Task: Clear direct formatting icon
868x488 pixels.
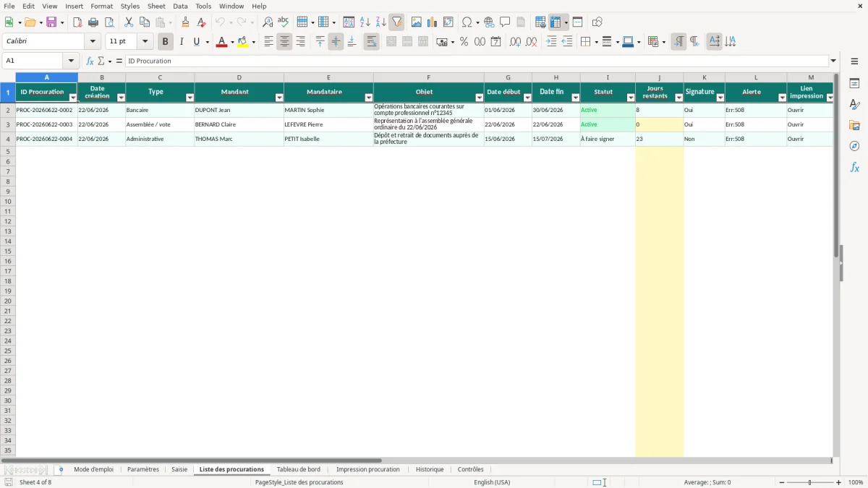Action: 201,22
